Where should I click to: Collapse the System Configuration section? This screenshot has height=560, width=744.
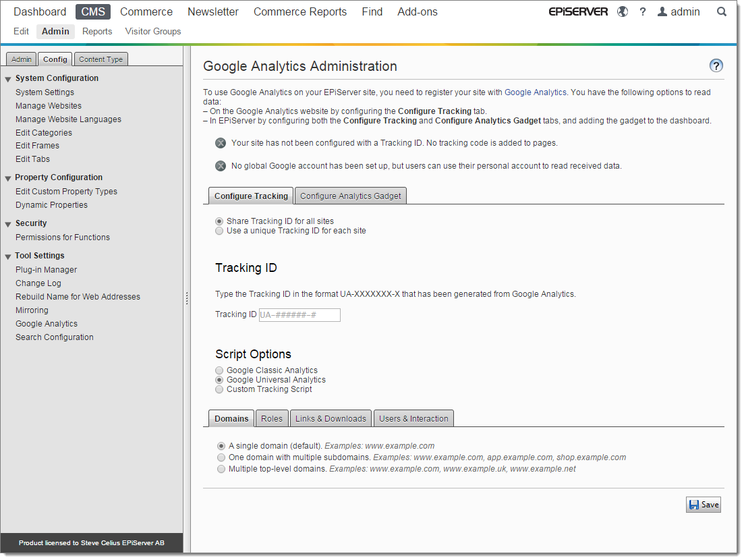point(7,78)
